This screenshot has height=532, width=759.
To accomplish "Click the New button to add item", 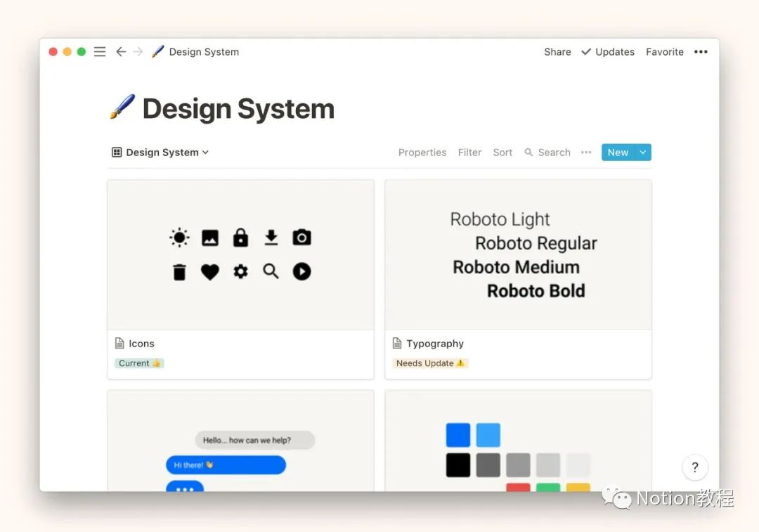I will click(618, 153).
